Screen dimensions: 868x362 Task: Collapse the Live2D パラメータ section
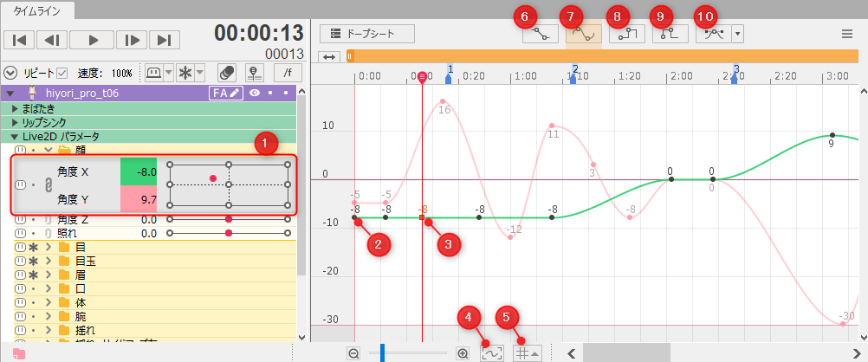coord(16,136)
